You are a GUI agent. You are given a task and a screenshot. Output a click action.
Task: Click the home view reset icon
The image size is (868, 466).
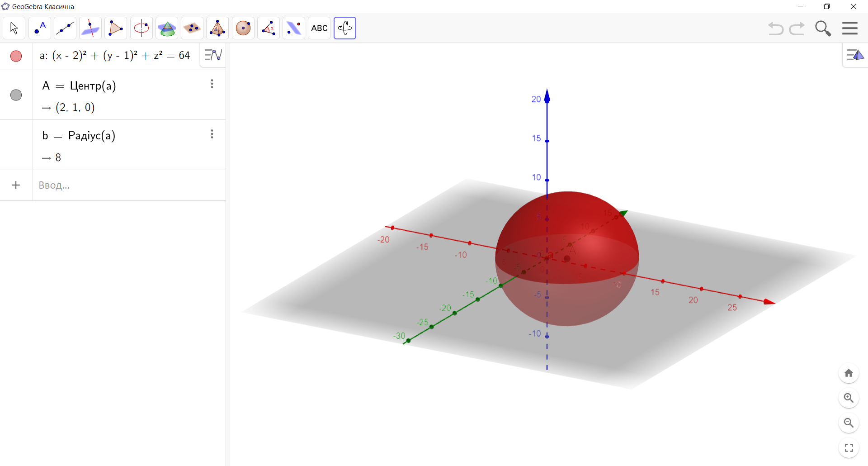[849, 373]
